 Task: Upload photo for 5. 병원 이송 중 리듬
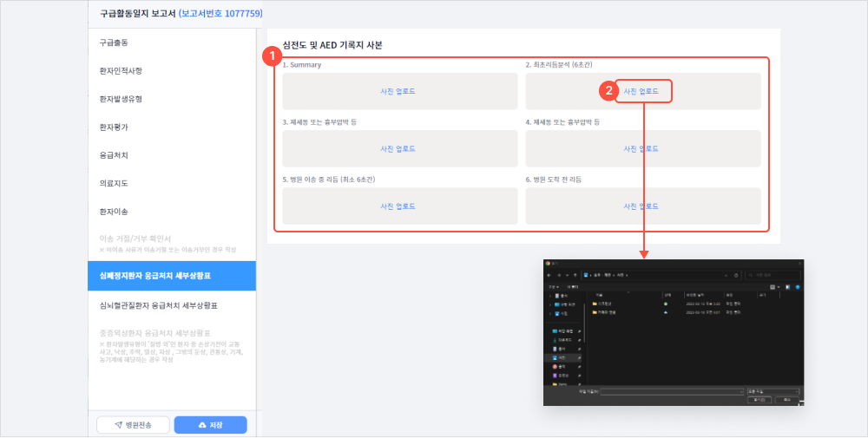tap(398, 206)
